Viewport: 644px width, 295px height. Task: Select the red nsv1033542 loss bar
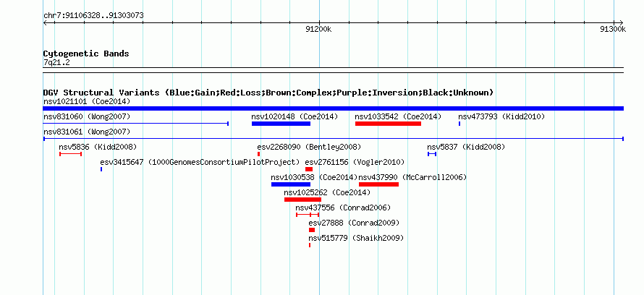388,124
